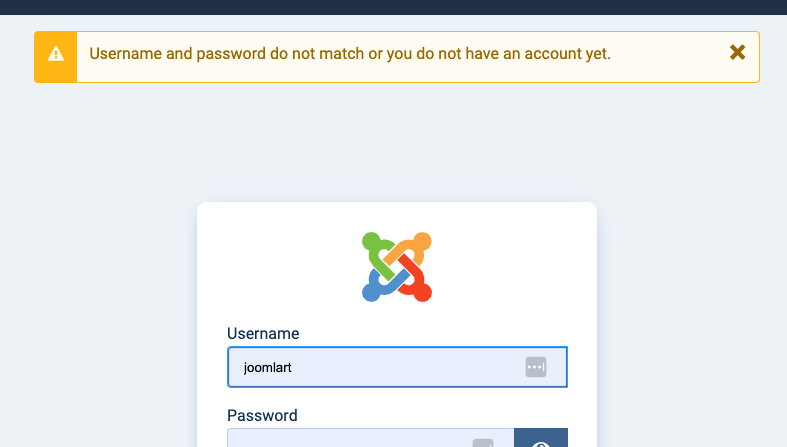Click the empty page background left of card
This screenshot has height=447, width=787.
click(100, 300)
